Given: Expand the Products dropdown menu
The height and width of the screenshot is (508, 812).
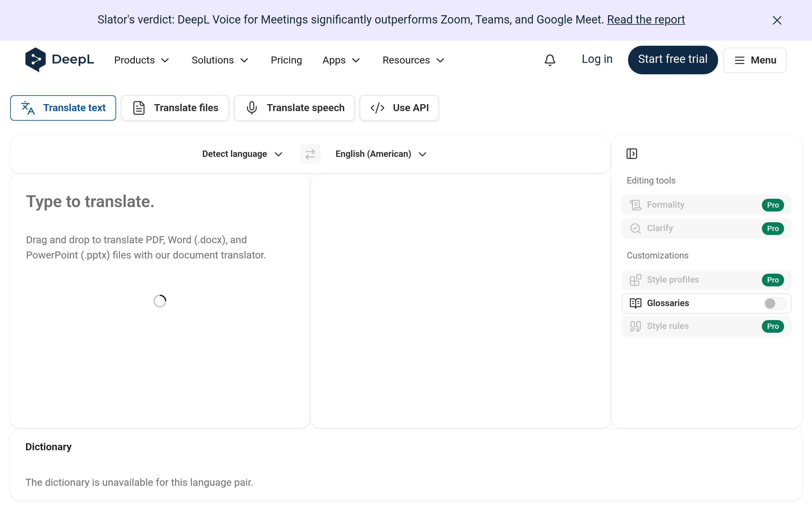Looking at the screenshot, I should coord(141,60).
